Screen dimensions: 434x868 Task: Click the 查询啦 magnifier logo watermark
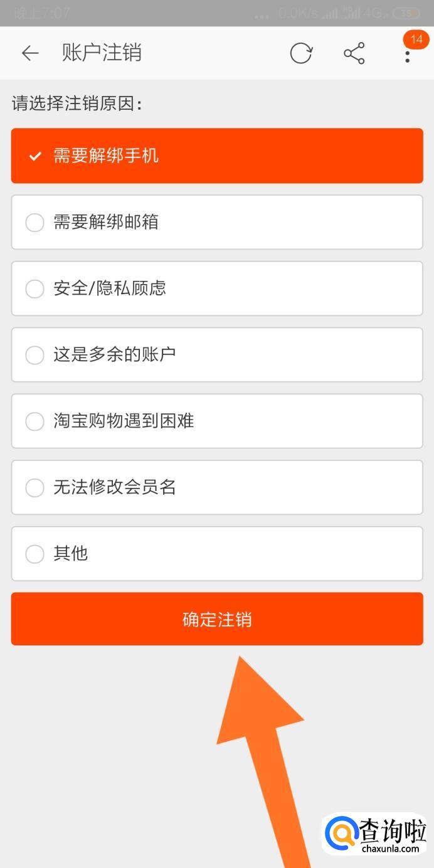[342, 835]
